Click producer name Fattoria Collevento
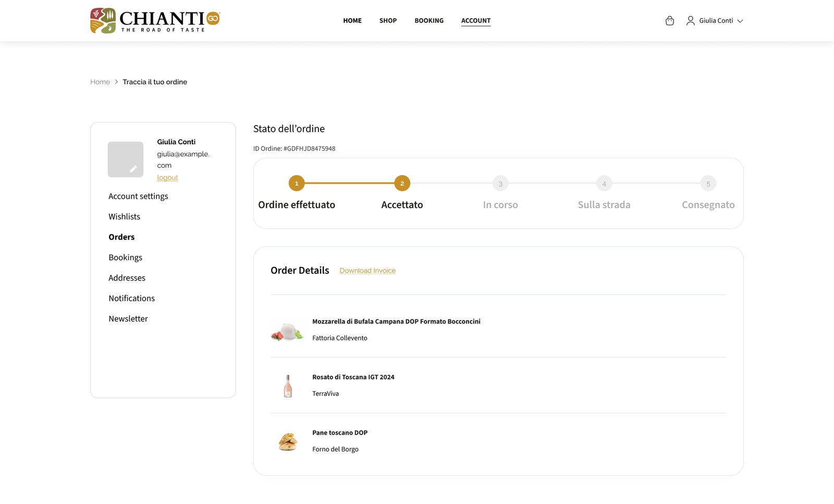Image resolution: width=834 pixels, height=504 pixels. click(x=340, y=338)
